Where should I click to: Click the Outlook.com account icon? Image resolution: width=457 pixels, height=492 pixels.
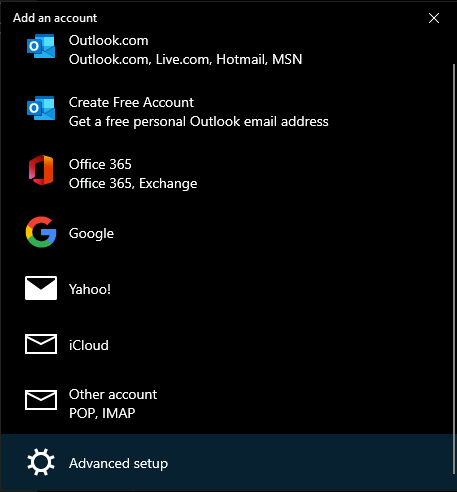click(41, 46)
